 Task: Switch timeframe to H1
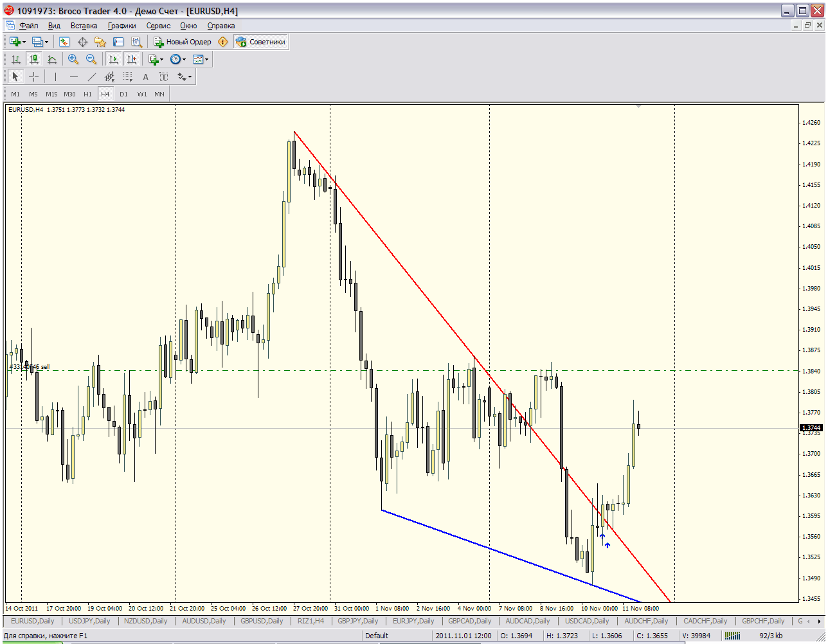[x=87, y=94]
